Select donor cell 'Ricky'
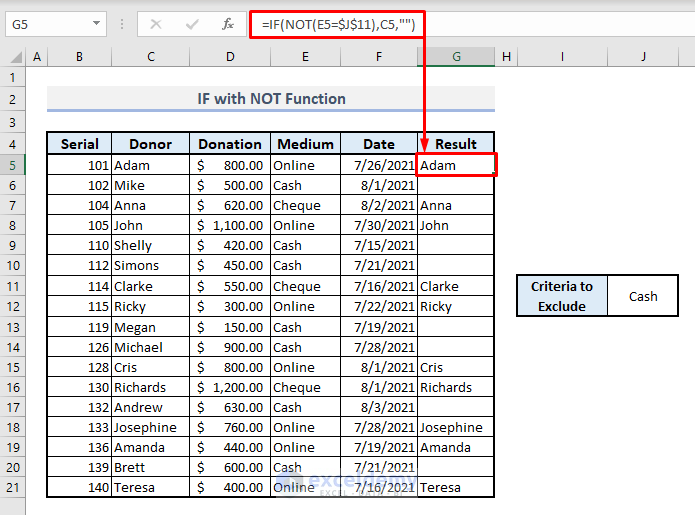Image resolution: width=695 pixels, height=515 pixels. (151, 306)
